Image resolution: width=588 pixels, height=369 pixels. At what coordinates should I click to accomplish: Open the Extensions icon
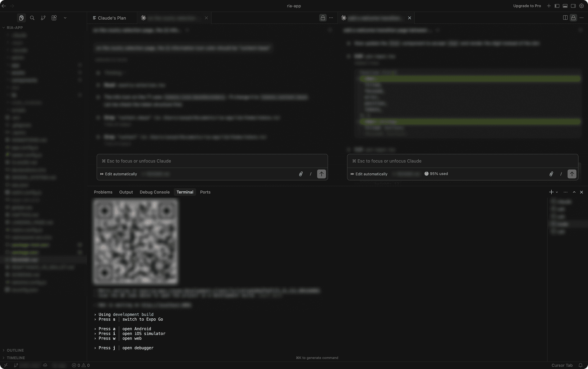pyautogui.click(x=54, y=18)
